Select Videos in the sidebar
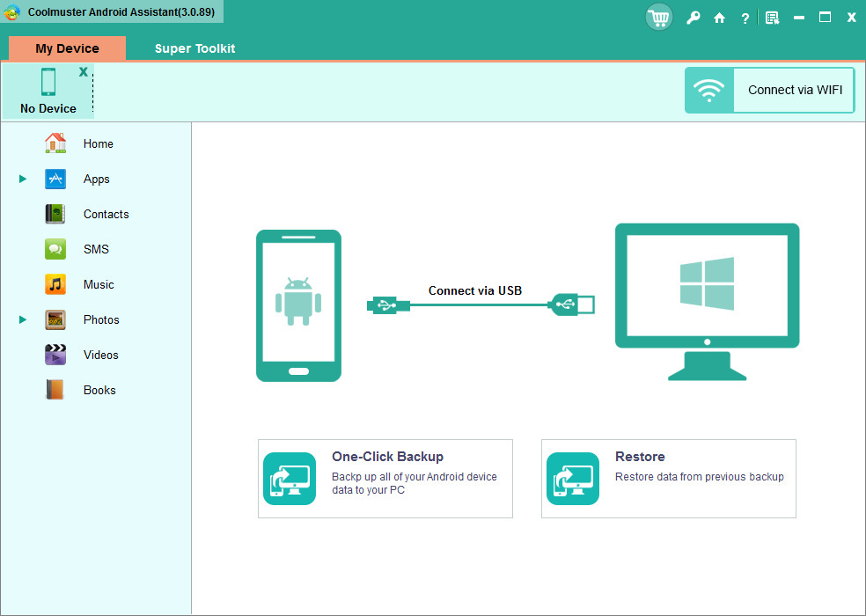Image resolution: width=866 pixels, height=616 pixels. click(x=101, y=355)
